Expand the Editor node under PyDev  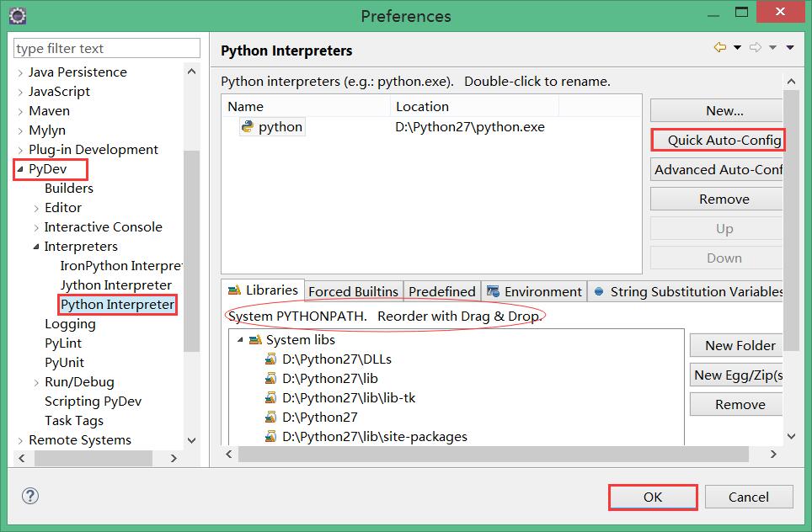[x=36, y=209]
